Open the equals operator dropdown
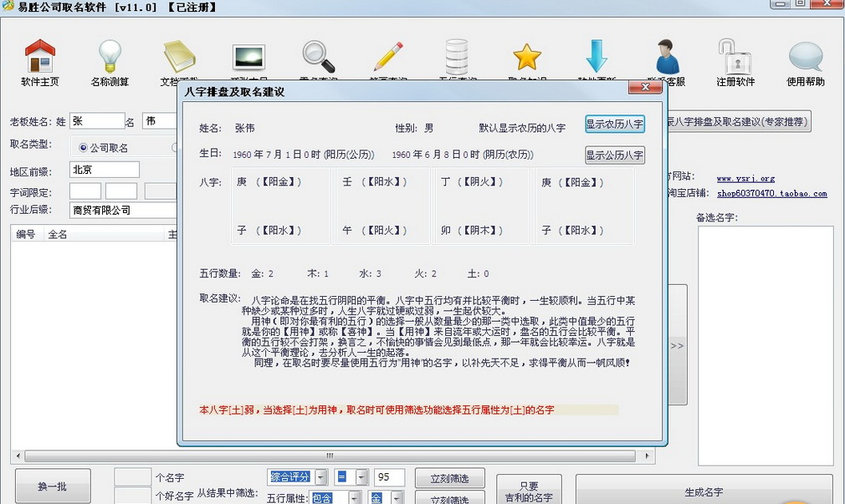The height and width of the screenshot is (504, 845). pyautogui.click(x=361, y=477)
